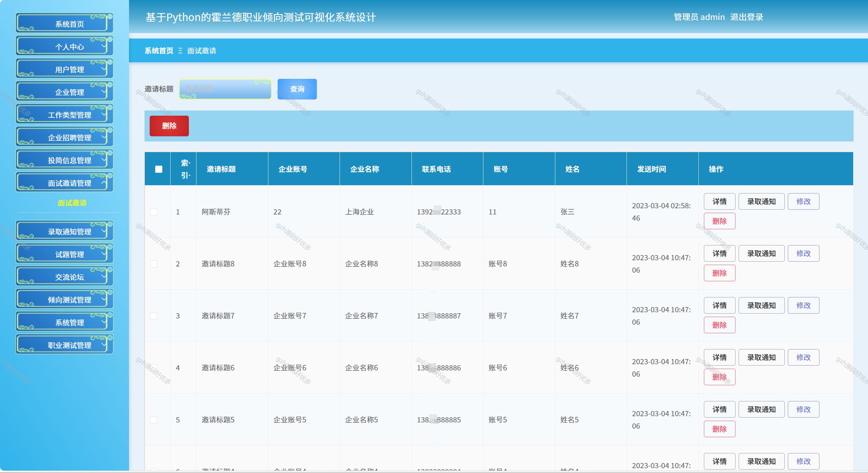The height and width of the screenshot is (473, 868).
Task: Select the 面试邀请 submenu item
Action: 72,203
